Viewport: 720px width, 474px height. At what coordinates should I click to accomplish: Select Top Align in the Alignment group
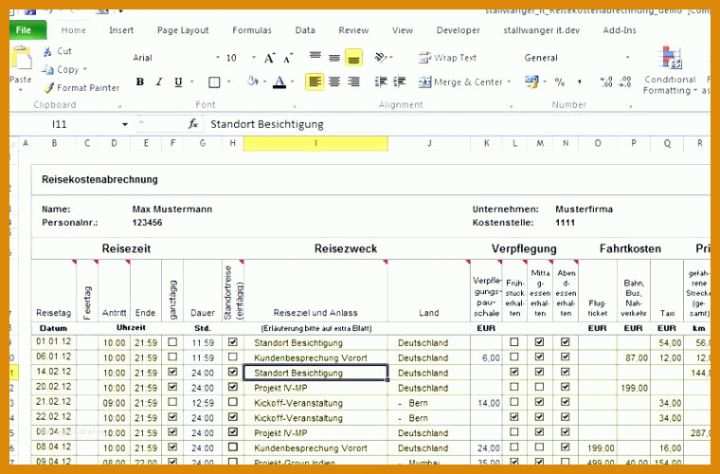[315, 57]
